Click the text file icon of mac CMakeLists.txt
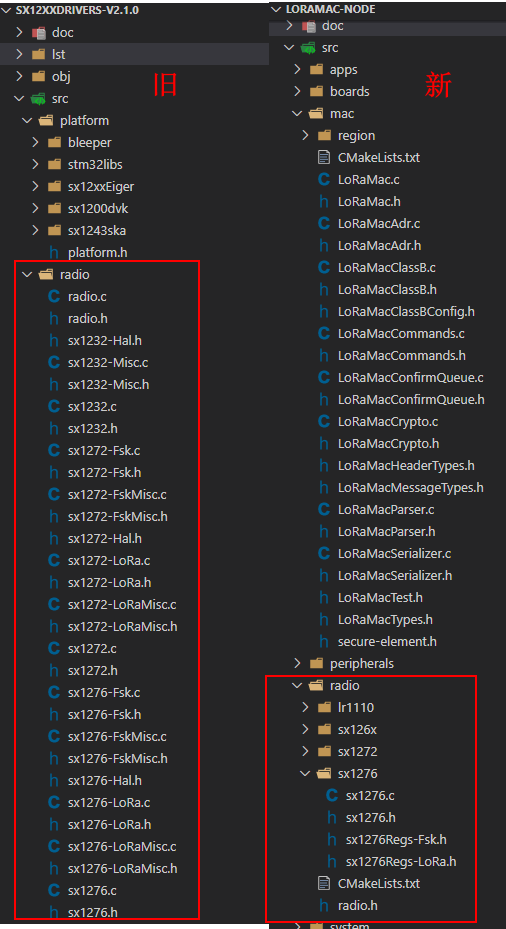The width and height of the screenshot is (506, 929). (x=324, y=158)
